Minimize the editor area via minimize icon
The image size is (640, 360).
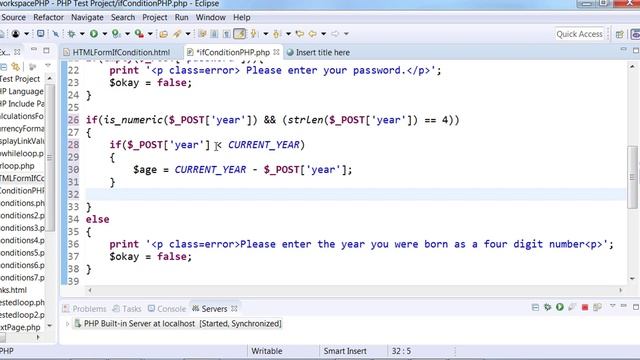click(623, 50)
